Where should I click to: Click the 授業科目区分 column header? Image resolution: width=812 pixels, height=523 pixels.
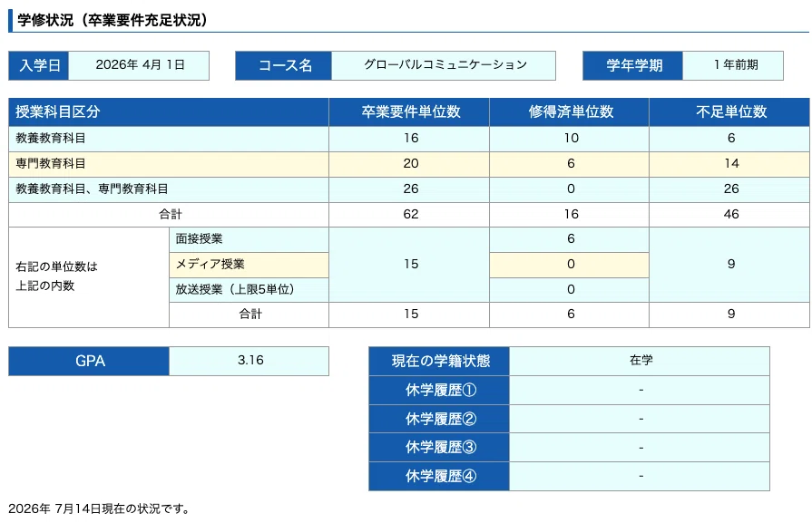tap(169, 112)
